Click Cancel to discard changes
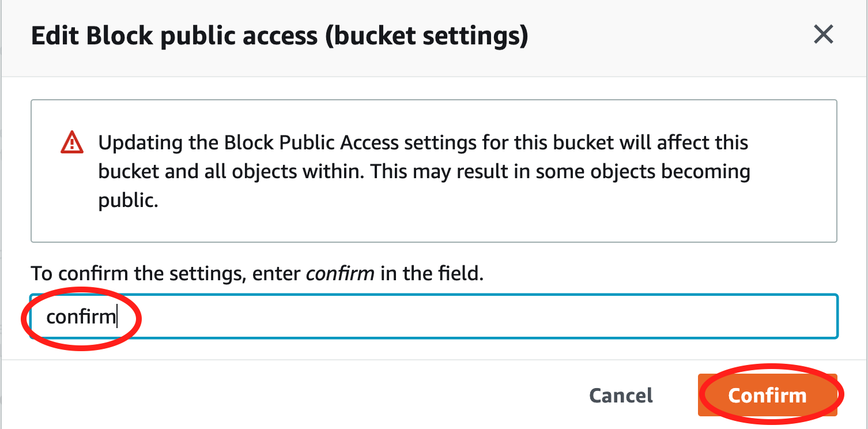 click(621, 396)
